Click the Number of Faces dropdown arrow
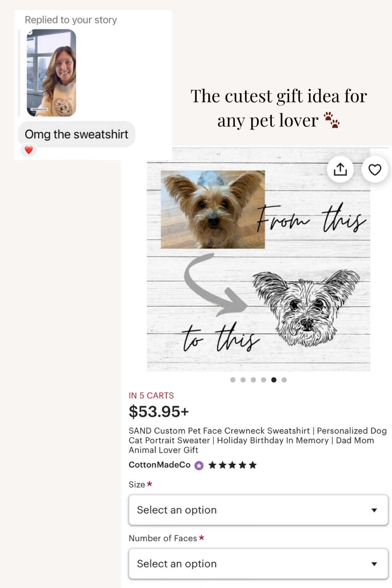 tap(374, 564)
